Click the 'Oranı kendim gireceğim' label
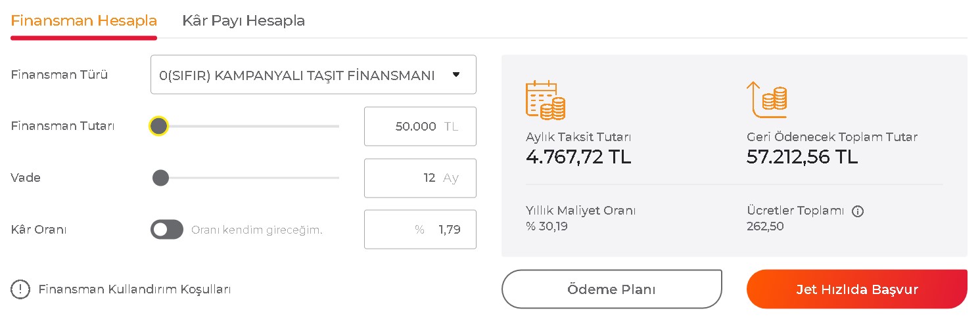980x317 pixels. (x=257, y=230)
